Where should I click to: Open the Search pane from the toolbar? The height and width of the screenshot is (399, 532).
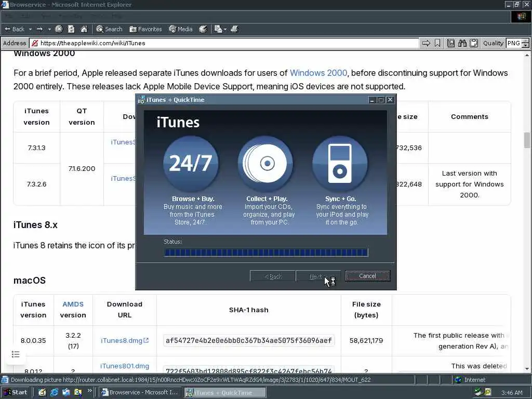pyautogui.click(x=109, y=29)
